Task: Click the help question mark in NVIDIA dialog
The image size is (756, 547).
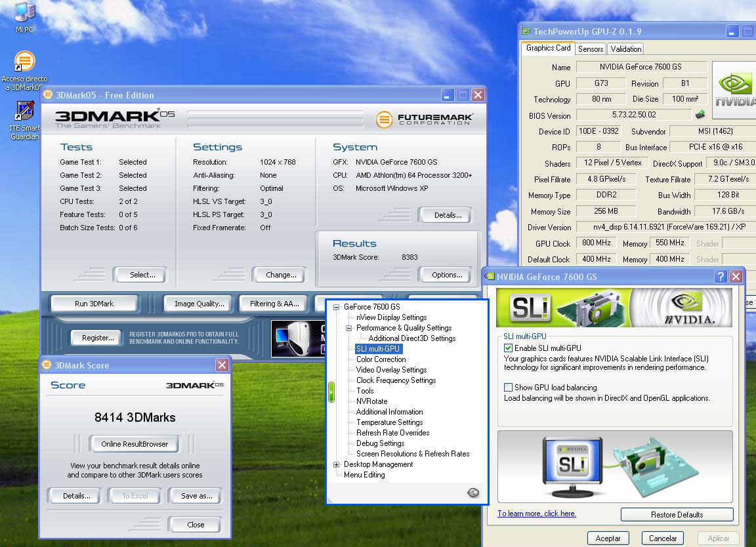Action: coord(721,276)
